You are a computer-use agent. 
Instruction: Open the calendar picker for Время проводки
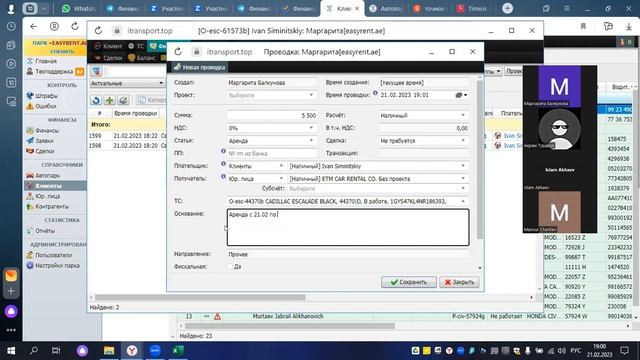[x=461, y=95]
